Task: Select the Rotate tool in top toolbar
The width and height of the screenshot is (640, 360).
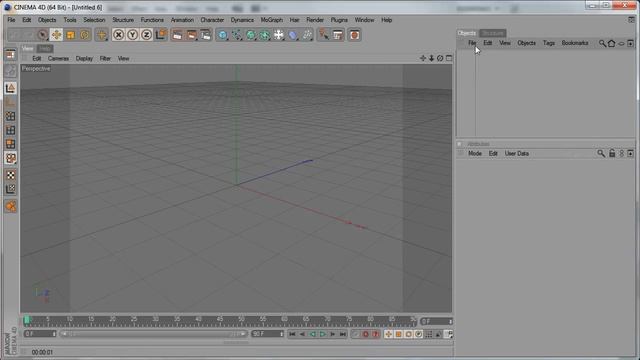Action: click(84, 35)
